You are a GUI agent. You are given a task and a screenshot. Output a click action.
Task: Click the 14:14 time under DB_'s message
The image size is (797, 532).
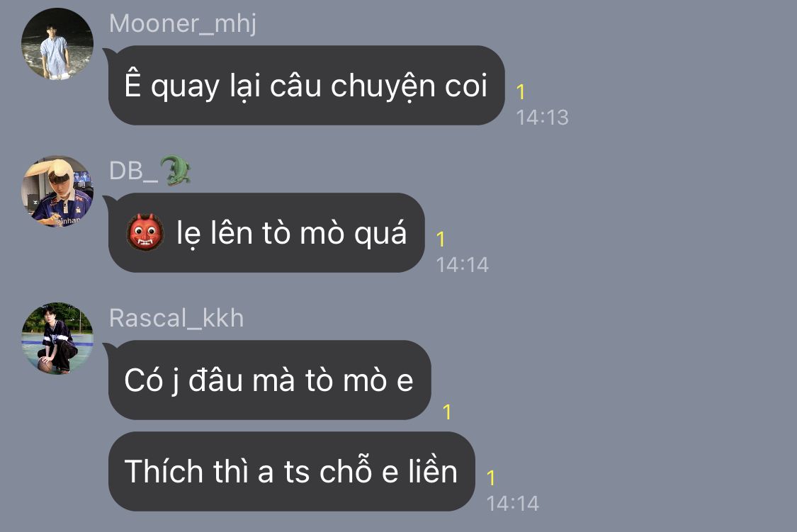coord(463,265)
